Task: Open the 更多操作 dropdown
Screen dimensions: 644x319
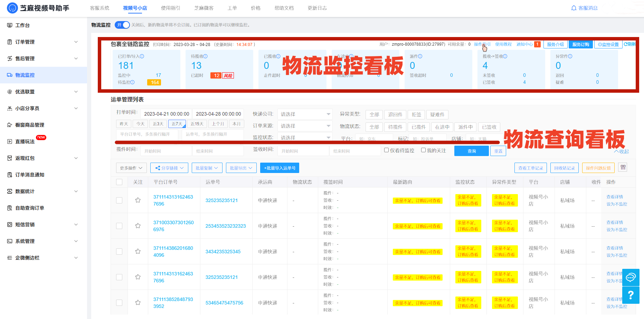Action: (131, 168)
